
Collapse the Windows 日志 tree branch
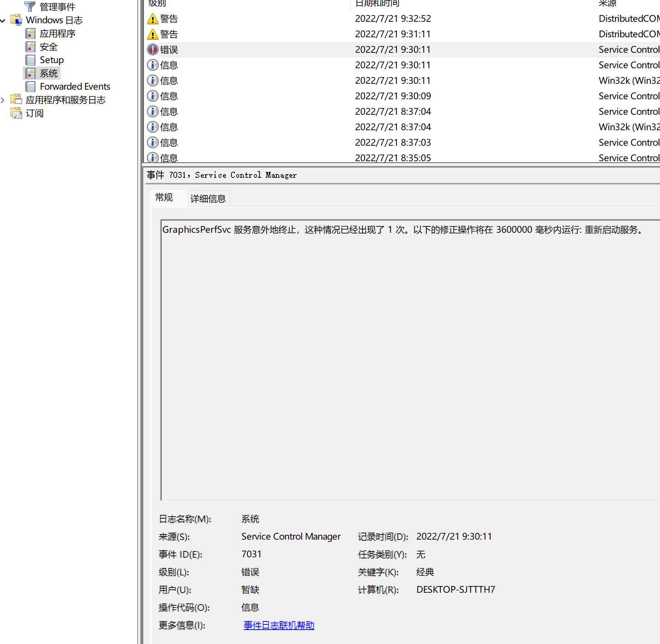point(3,20)
